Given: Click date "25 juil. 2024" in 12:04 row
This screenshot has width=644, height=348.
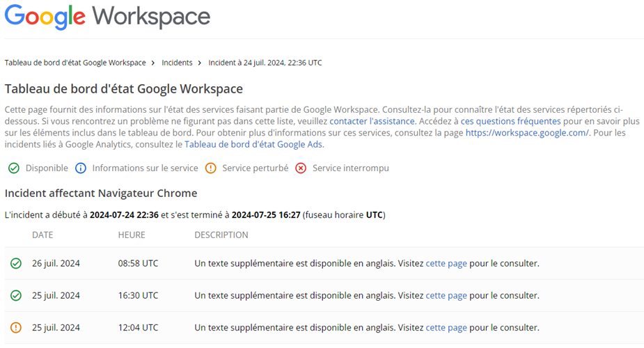Looking at the screenshot, I should coord(56,328).
